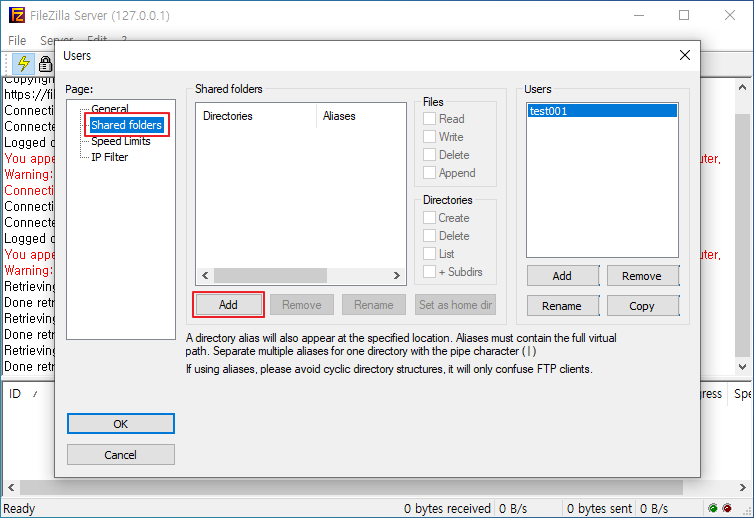Screen dimensions: 754x518
Task: Click Copy in the Users group
Action: tap(642, 306)
